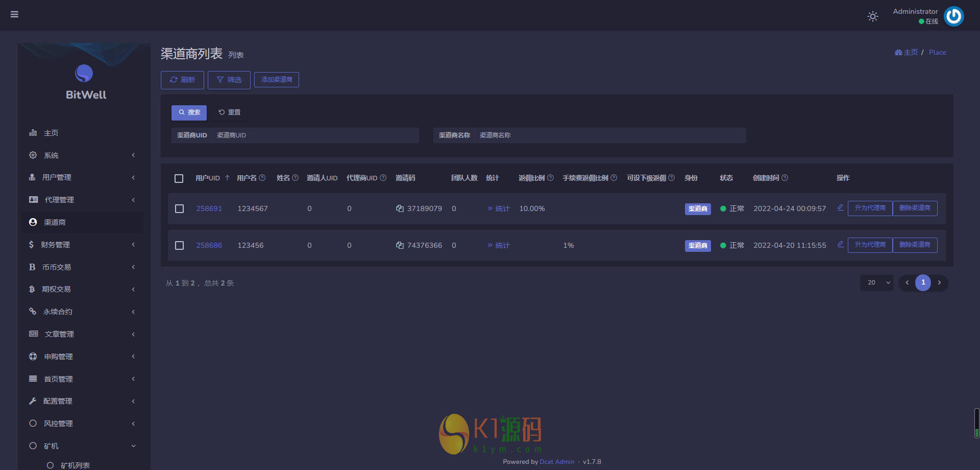Toggle the hamburger sidebar menu icon

tap(14, 14)
